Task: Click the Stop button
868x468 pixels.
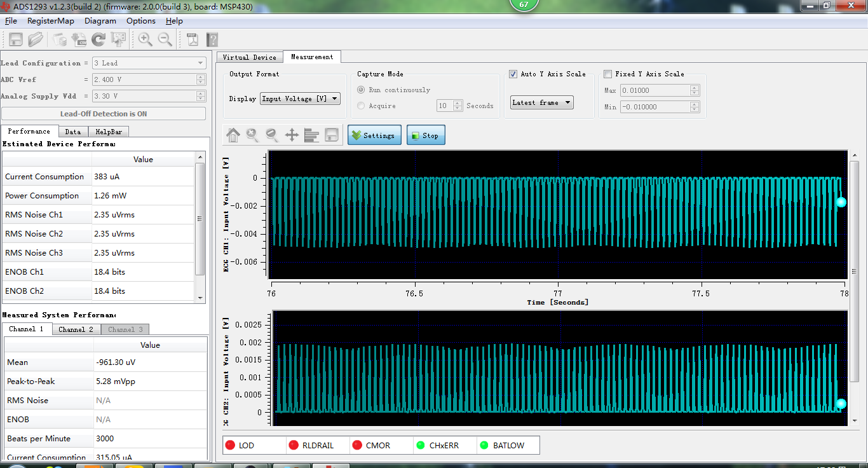Action: pos(426,135)
